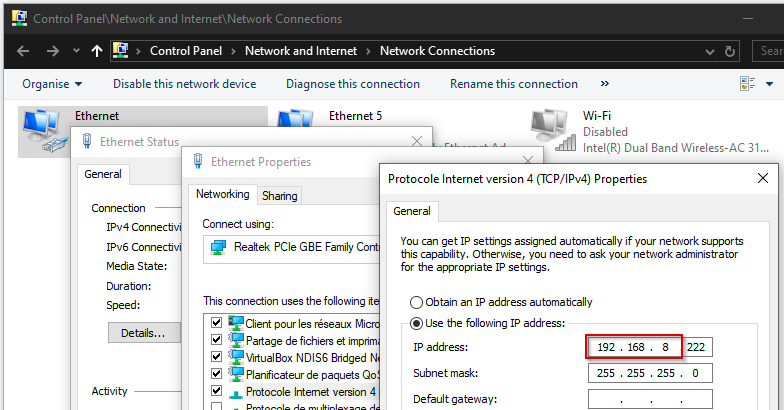Click the change view layout icon
Image resolution: width=784 pixels, height=410 pixels.
747,84
